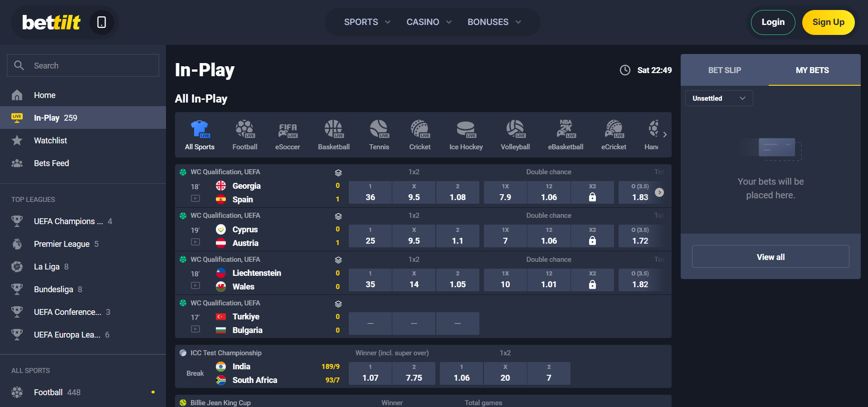Open UEFA Europa League link
This screenshot has width=868, height=407.
click(83, 335)
